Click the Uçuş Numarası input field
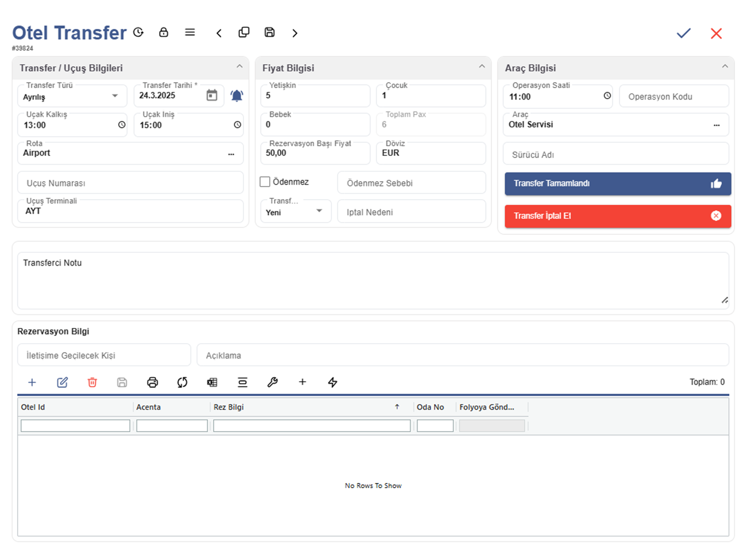 pyautogui.click(x=130, y=183)
